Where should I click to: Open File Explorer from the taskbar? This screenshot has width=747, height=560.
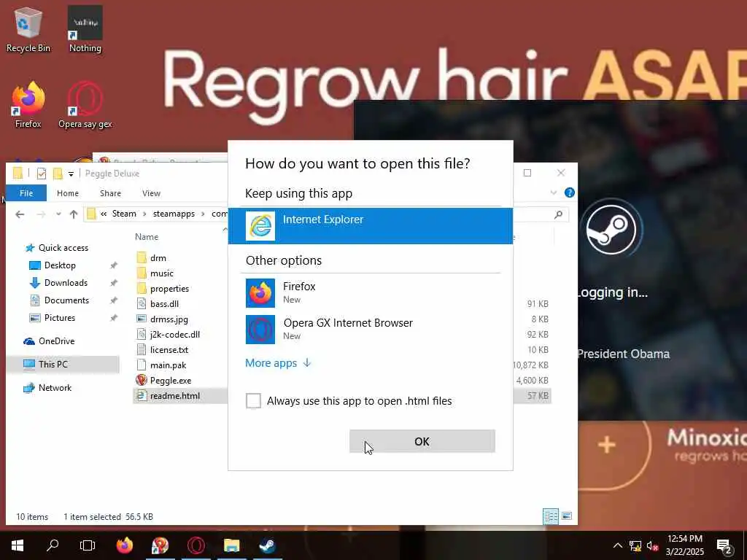(x=231, y=545)
